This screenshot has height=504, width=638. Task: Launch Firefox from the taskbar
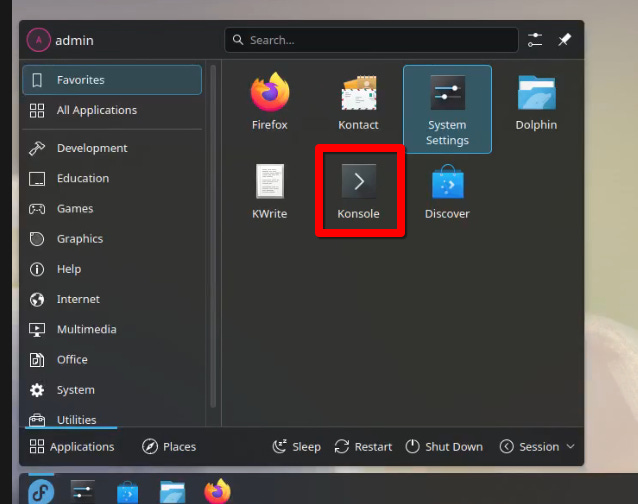[x=217, y=491]
